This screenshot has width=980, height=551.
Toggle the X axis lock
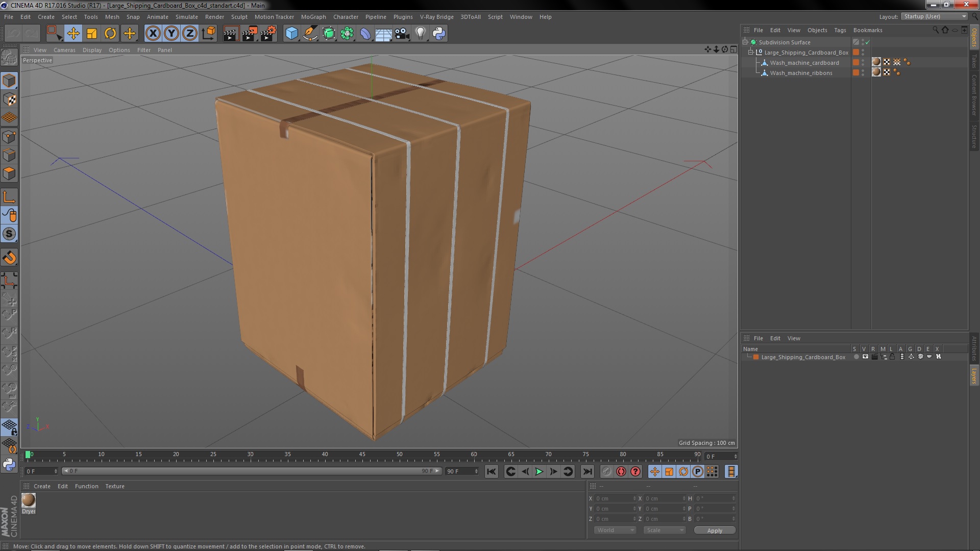[153, 34]
